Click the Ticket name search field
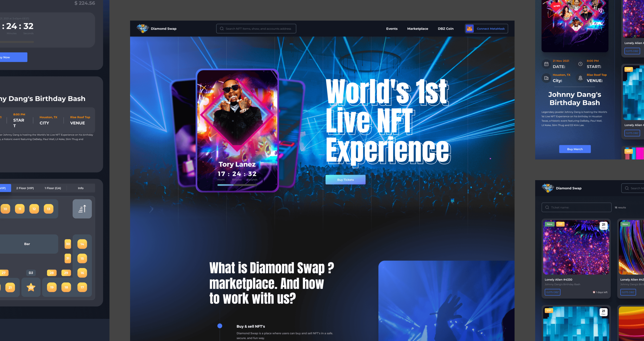 (576, 207)
